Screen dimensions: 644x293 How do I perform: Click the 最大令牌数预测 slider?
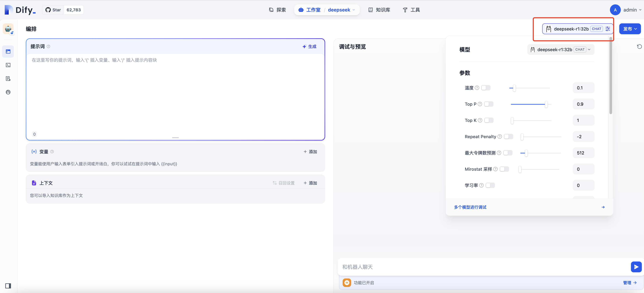coord(541,153)
